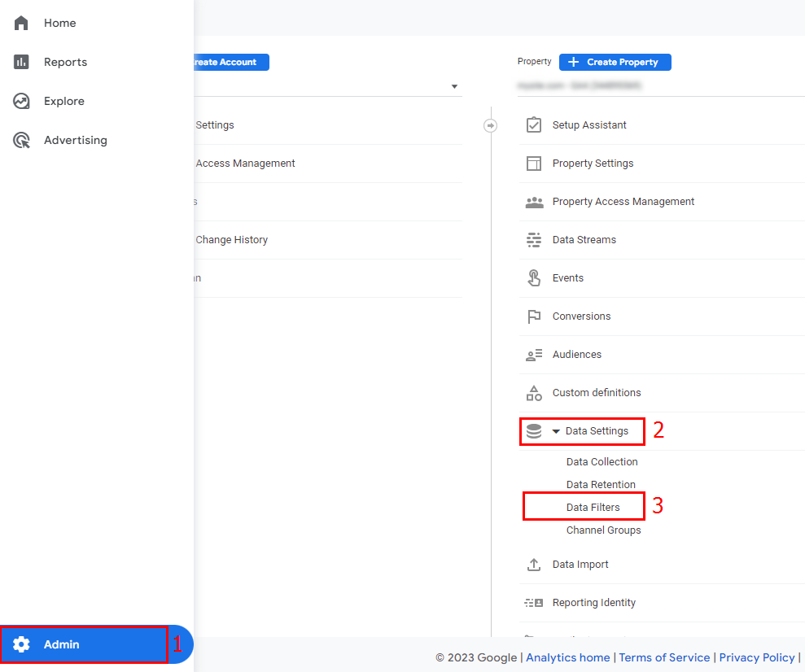This screenshot has width=805, height=672.
Task: Open the Analytics home link
Action: [568, 657]
